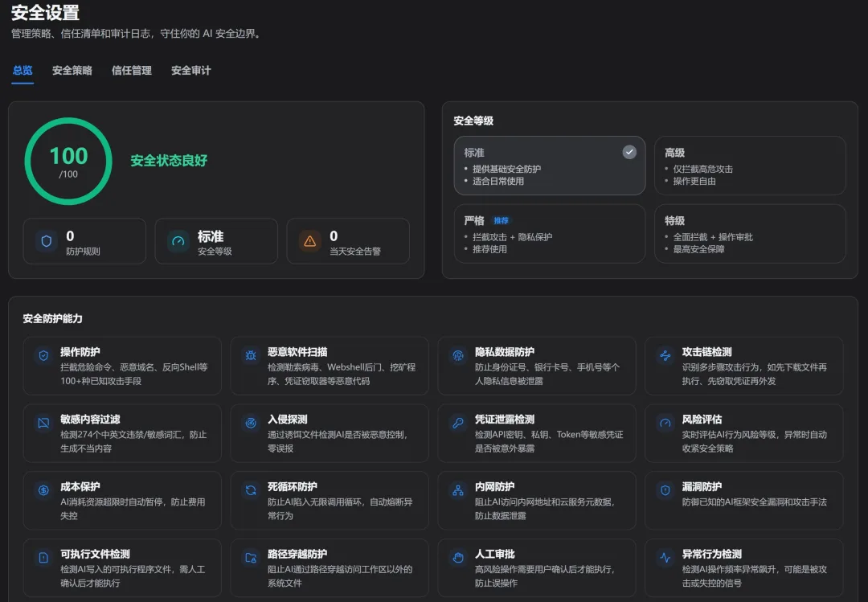
Task: Open the 0 防护规则 stat card
Action: tap(84, 241)
